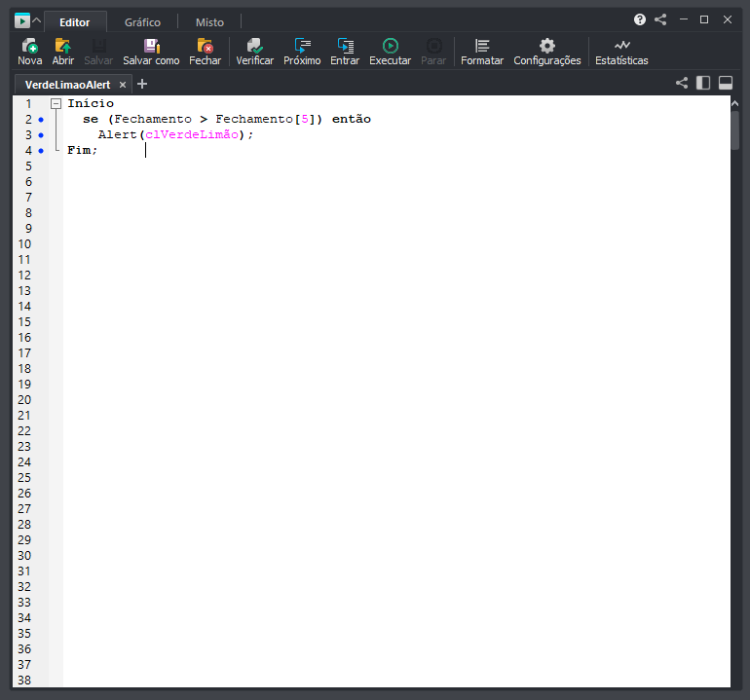This screenshot has width=750, height=700.
Task: Open a file with Abrir icon
Action: (62, 46)
